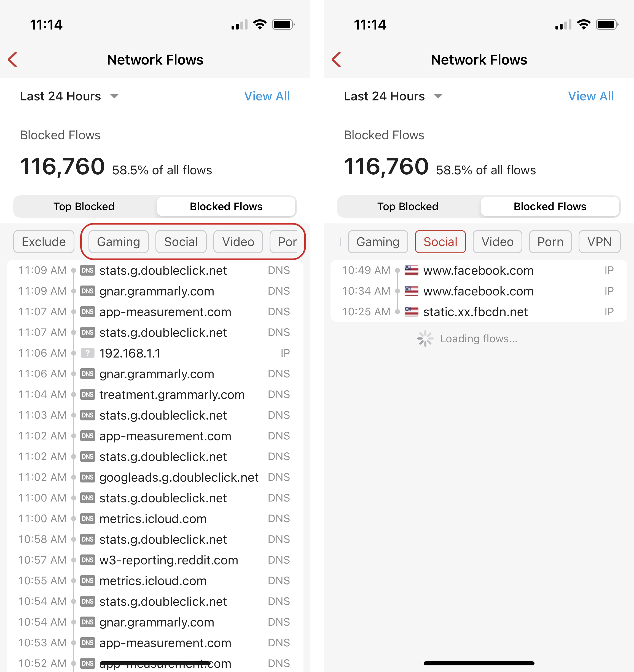Screen dimensions: 634x672
Task: Deselect the highlighted Social filter chip
Action: [440, 242]
